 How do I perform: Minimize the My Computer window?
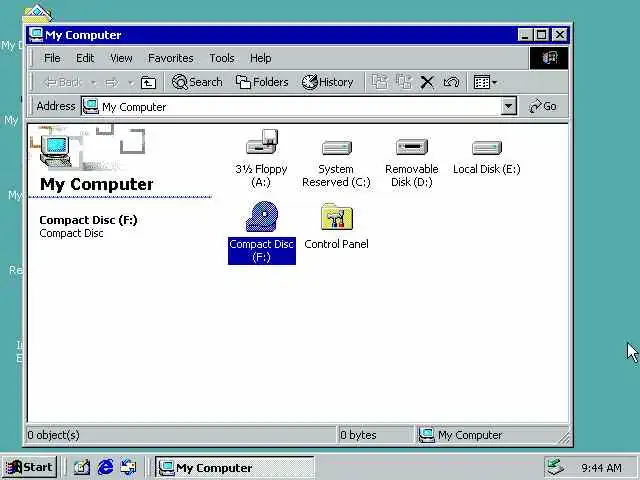(x=524, y=35)
